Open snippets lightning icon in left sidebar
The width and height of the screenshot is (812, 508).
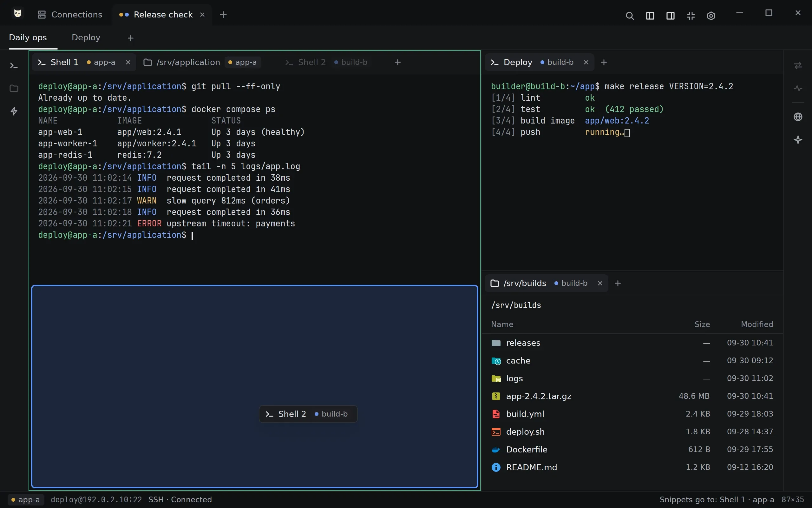tap(14, 111)
